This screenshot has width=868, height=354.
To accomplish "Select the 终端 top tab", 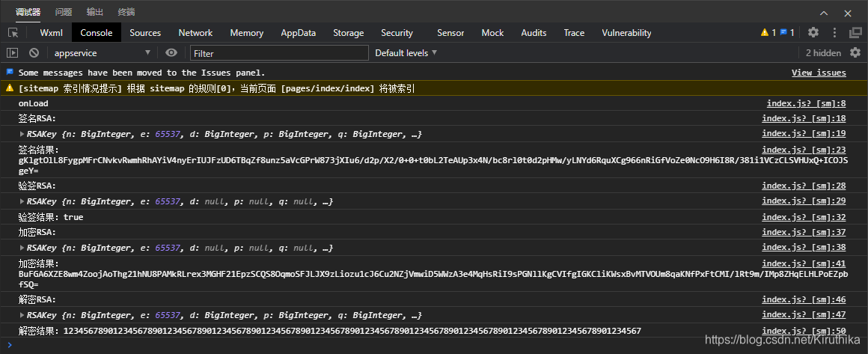I will [x=126, y=12].
